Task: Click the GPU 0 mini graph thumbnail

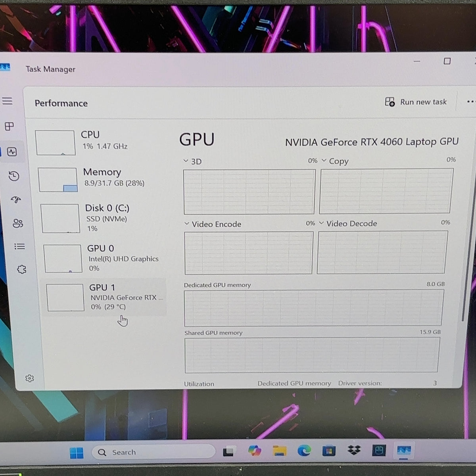Action: 63,259
